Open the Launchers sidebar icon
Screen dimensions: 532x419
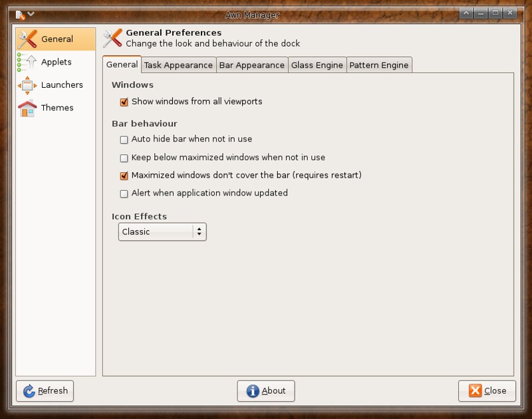(x=27, y=85)
